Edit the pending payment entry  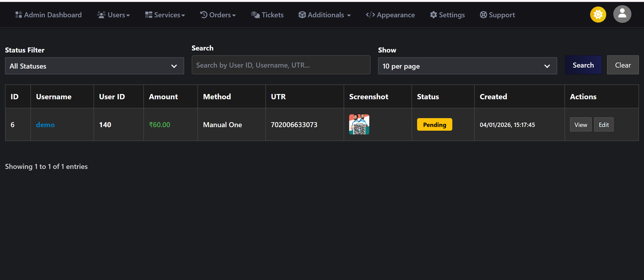[x=603, y=125]
